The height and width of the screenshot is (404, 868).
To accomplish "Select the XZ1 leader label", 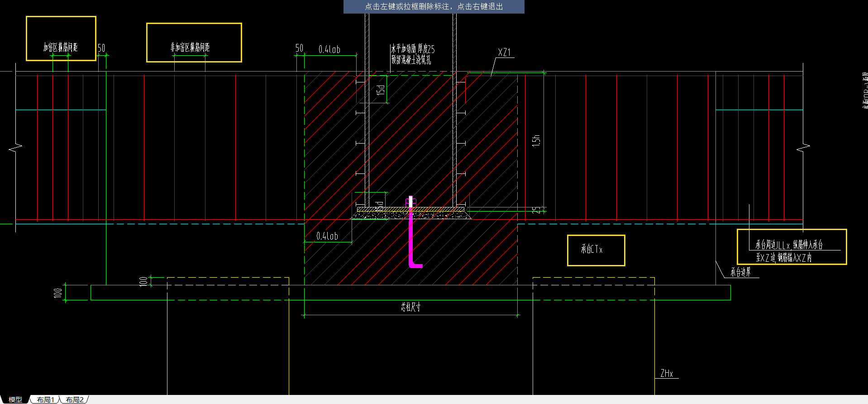I will click(504, 53).
